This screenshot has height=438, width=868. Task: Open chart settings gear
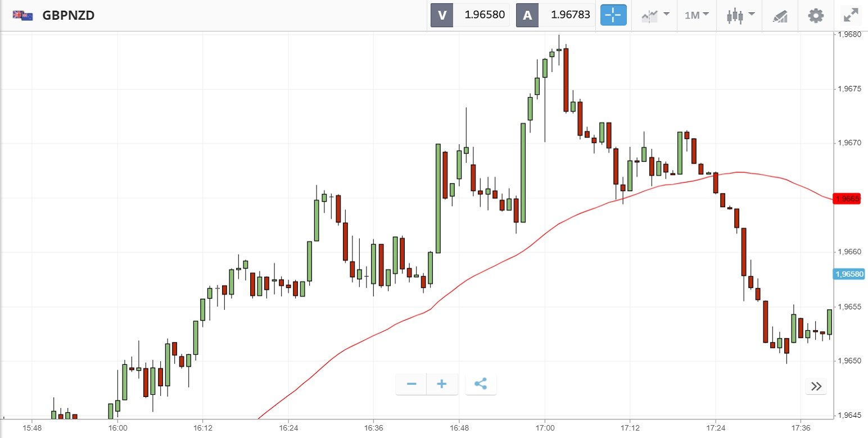(x=816, y=15)
